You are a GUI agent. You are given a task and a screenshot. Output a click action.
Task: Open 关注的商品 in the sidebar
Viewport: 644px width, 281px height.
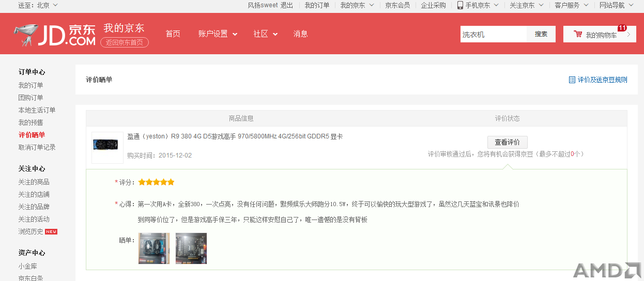pyautogui.click(x=34, y=182)
